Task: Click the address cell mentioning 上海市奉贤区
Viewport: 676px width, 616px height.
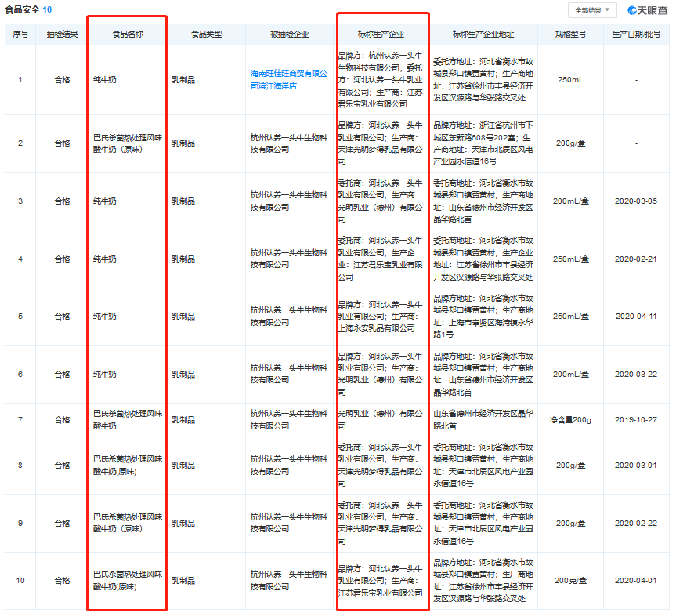Action: 483,316
